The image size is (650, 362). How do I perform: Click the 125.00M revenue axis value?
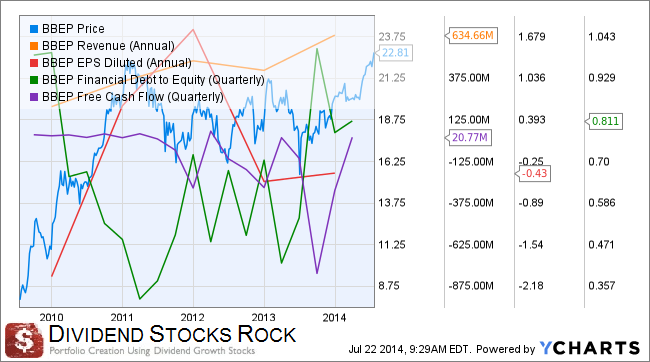pos(469,120)
